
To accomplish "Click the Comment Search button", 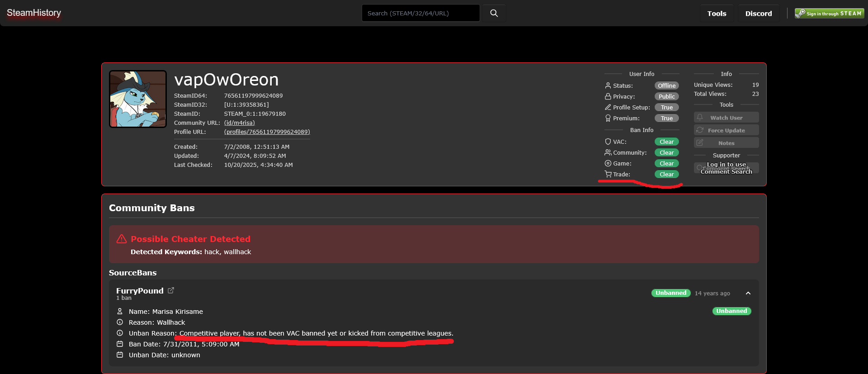I will 726,168.
